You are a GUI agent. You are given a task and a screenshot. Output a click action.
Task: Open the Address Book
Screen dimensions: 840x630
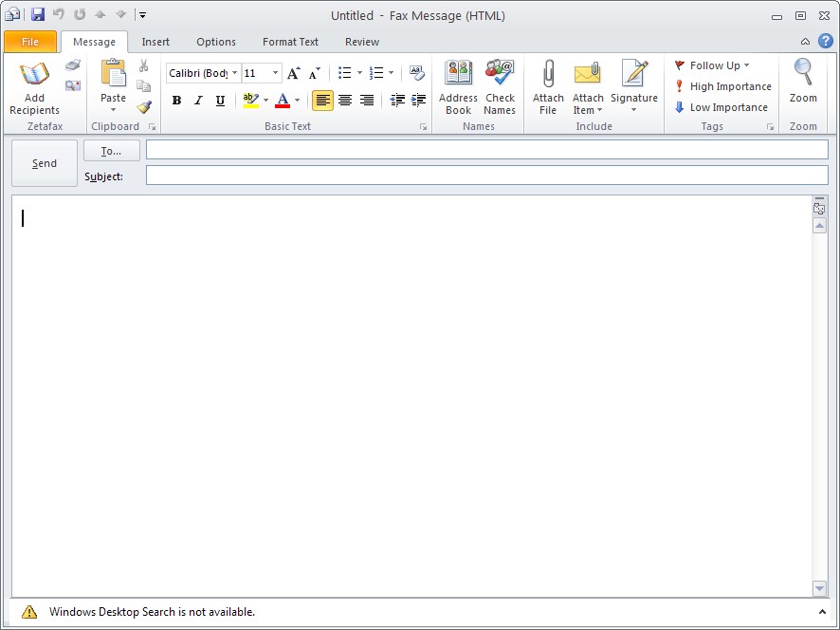pyautogui.click(x=458, y=88)
